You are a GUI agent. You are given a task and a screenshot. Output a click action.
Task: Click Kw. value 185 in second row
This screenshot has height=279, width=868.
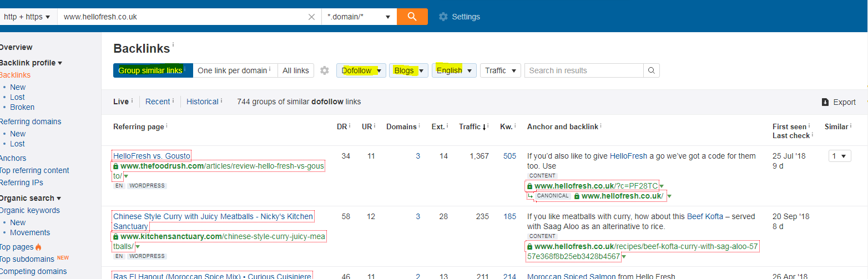[509, 217]
